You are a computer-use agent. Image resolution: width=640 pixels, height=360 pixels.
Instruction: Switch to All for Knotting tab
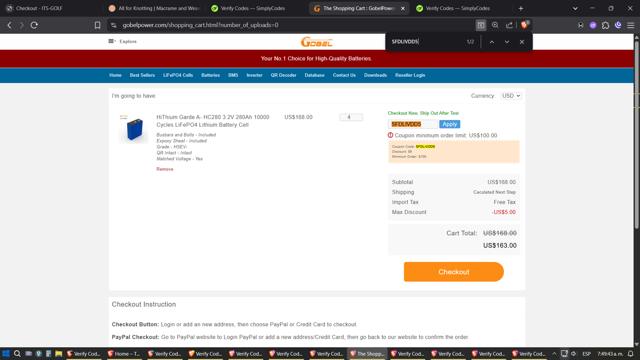[x=154, y=8]
